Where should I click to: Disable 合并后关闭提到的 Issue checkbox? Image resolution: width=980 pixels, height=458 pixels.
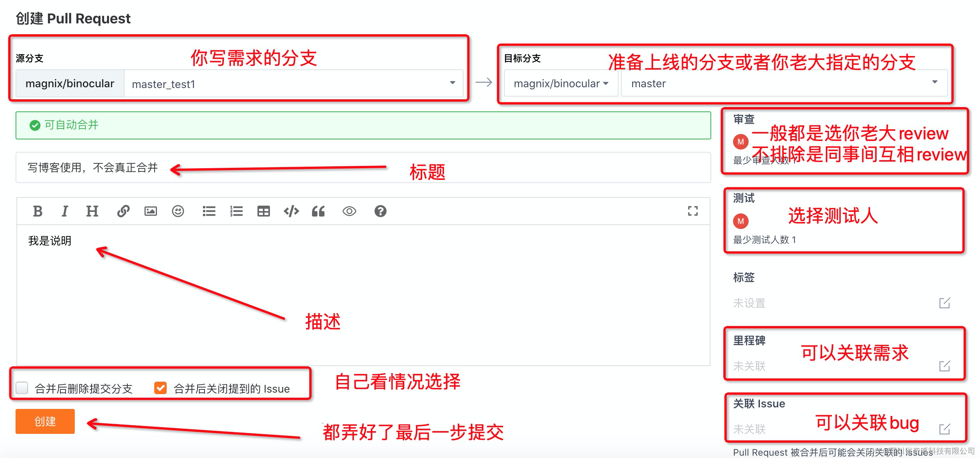(160, 388)
